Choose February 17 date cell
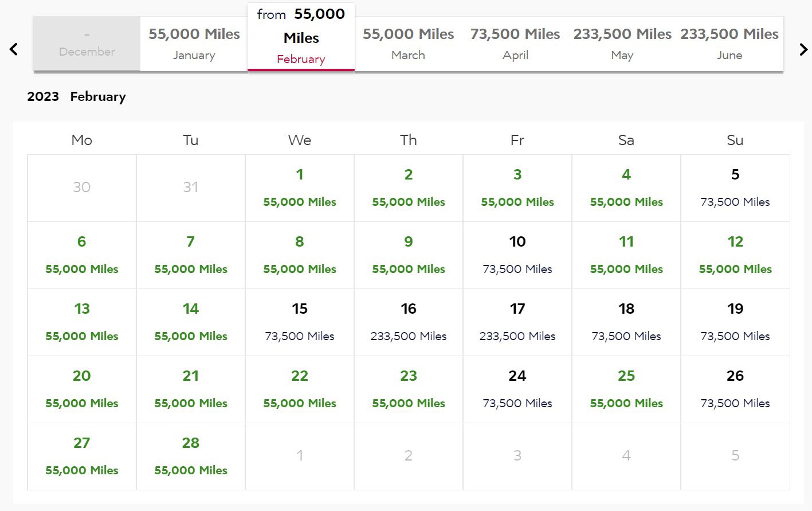 [x=517, y=322]
